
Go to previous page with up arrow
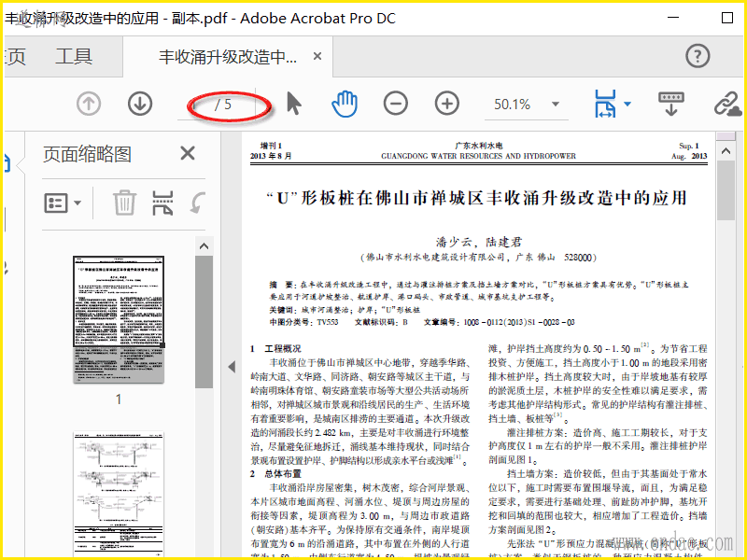pyautogui.click(x=89, y=104)
